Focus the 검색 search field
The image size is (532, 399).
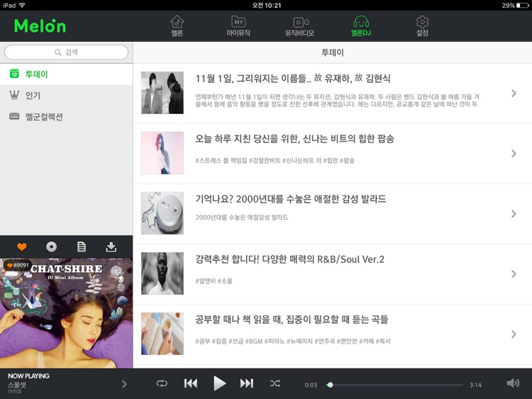[x=66, y=52]
